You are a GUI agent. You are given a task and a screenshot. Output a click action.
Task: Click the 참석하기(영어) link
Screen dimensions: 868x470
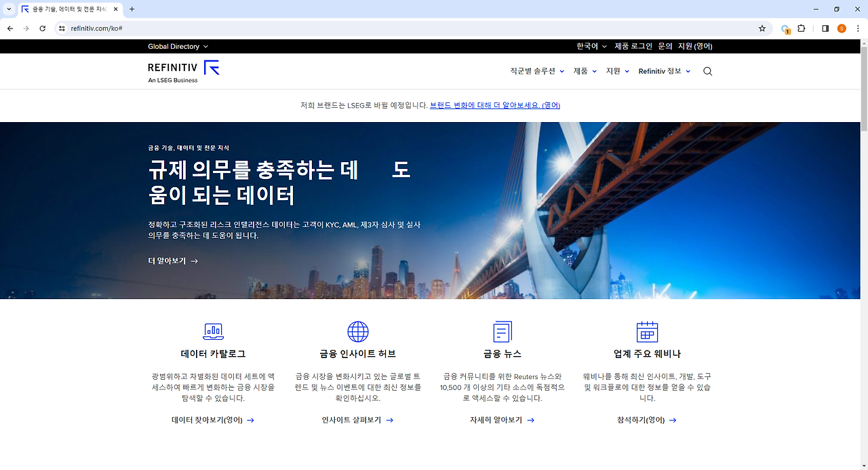click(647, 420)
